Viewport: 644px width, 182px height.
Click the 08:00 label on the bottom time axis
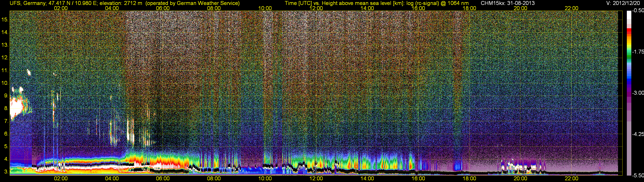pos(214,179)
